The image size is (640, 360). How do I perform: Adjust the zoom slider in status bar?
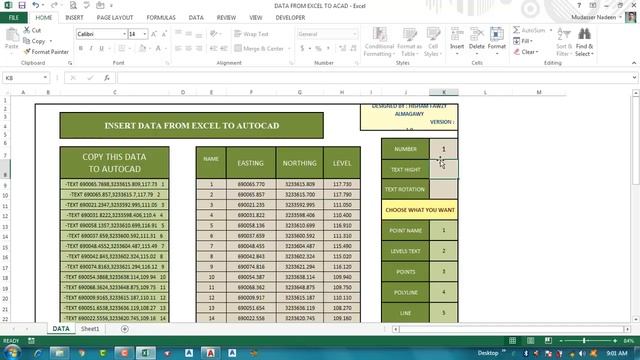point(584,341)
